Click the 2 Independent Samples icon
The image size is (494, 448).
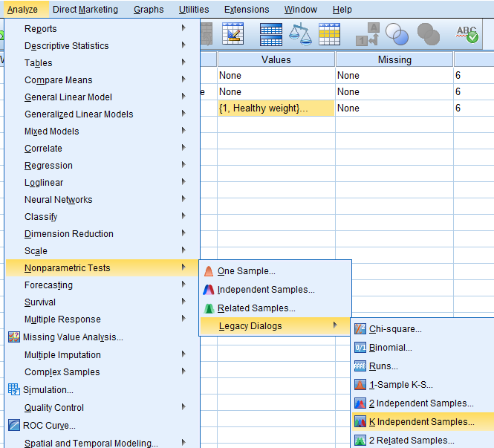(x=360, y=403)
